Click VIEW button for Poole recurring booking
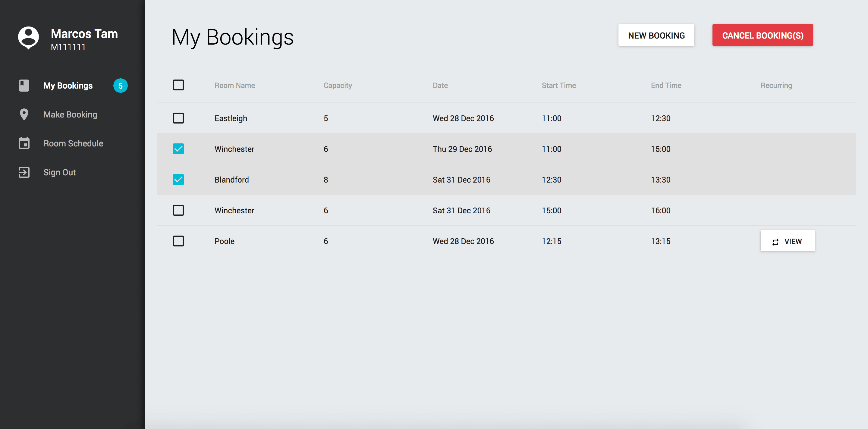Screen dimensions: 868x429 coord(788,241)
